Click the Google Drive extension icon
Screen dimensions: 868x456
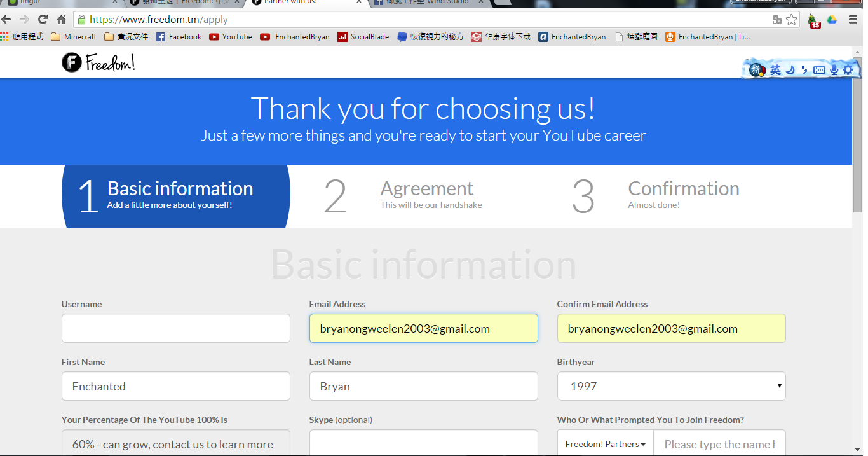832,20
